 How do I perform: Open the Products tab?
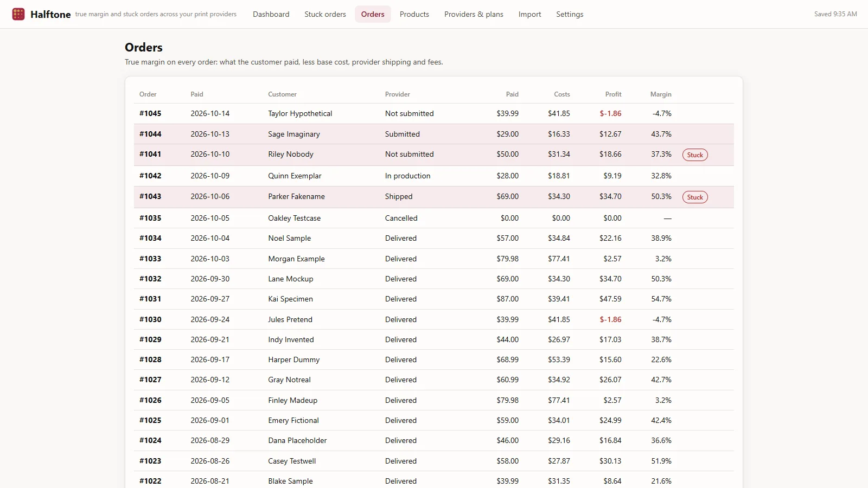click(414, 14)
